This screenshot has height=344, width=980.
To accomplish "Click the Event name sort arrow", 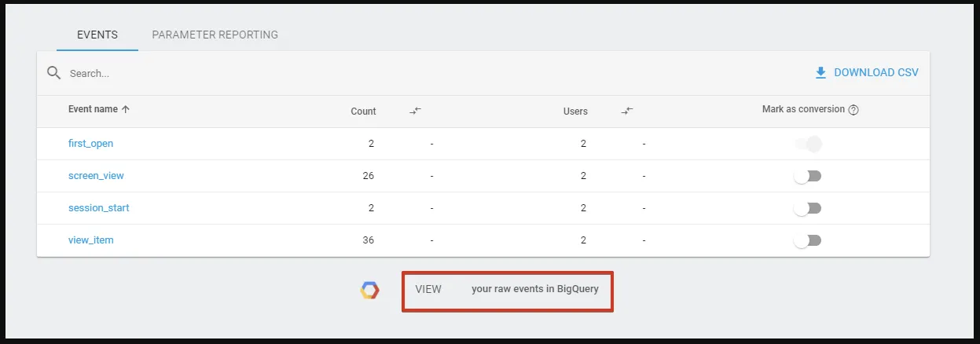I will click(x=126, y=110).
